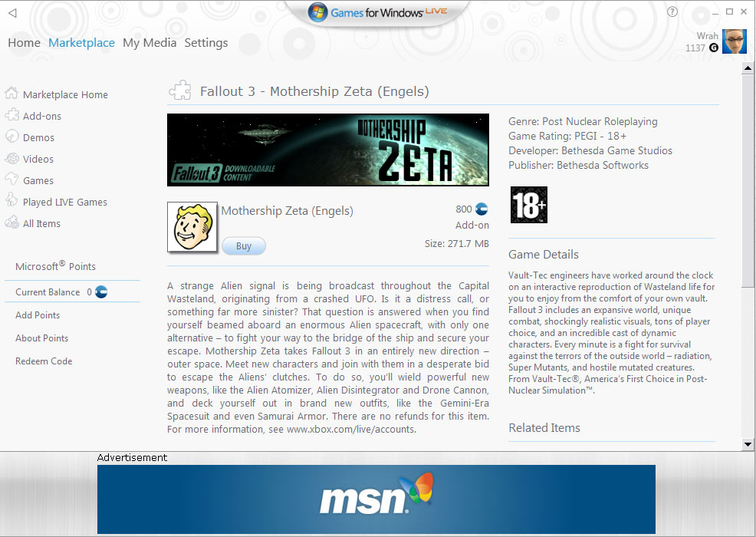
Task: Click Genre: Post Nuclear Roleplaying text
Action: pyautogui.click(x=583, y=121)
